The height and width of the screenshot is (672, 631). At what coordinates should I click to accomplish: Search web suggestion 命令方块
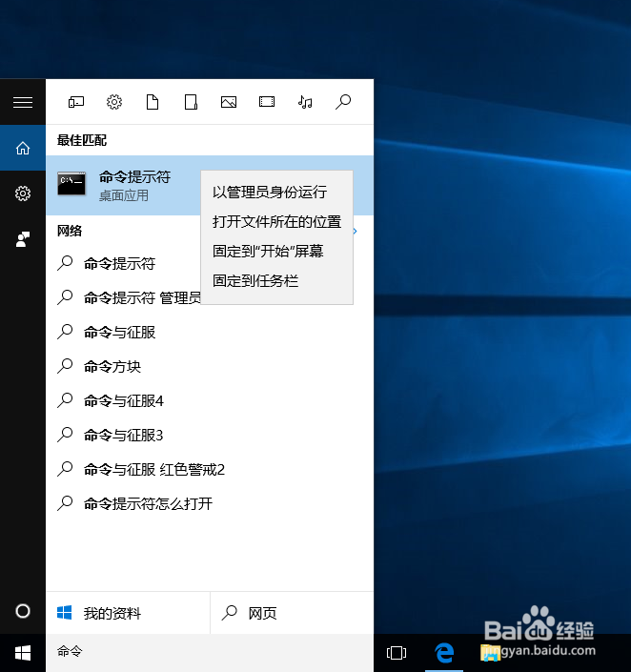210,366
